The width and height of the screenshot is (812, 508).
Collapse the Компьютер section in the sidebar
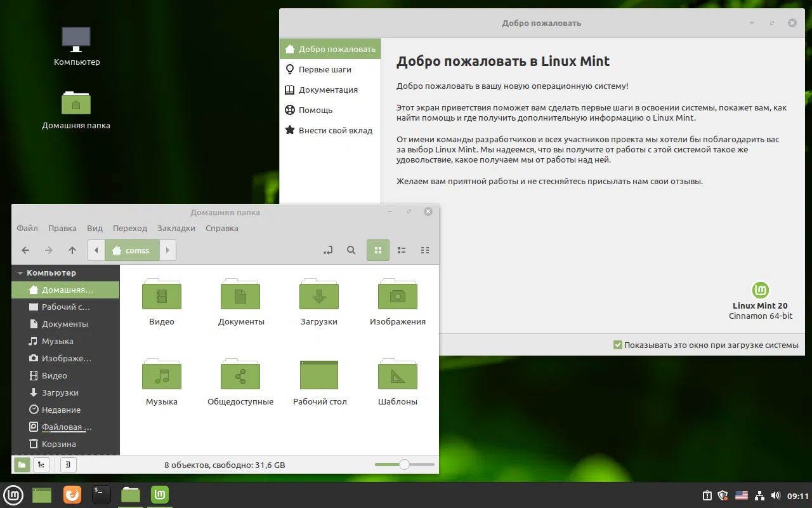(21, 273)
